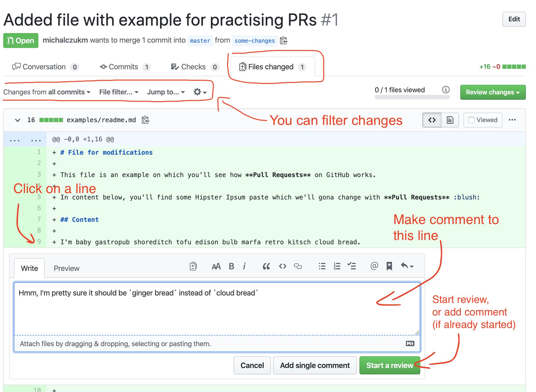
Task: Switch to the Preview tab
Action: point(67,268)
